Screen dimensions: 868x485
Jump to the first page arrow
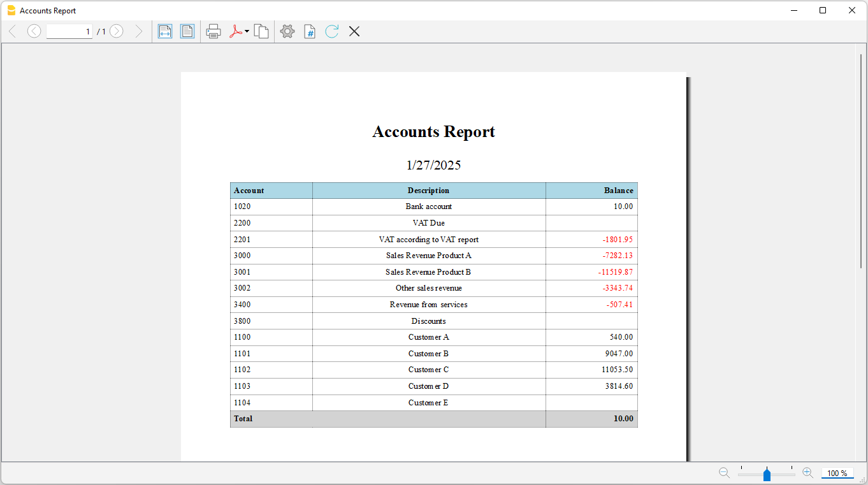[11, 31]
